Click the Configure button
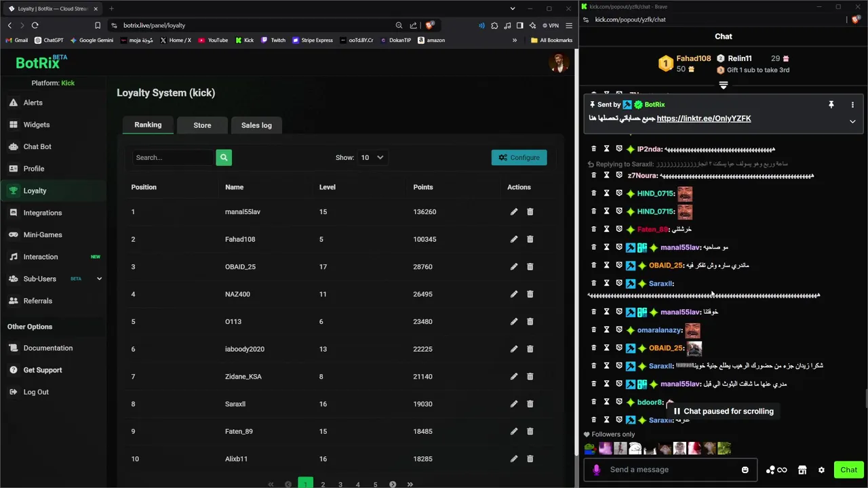The image size is (868, 488). pos(519,157)
